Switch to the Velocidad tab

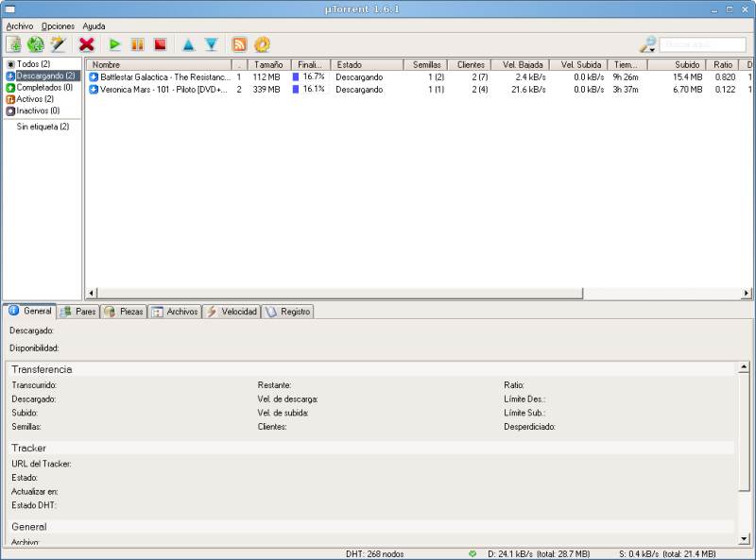232,312
